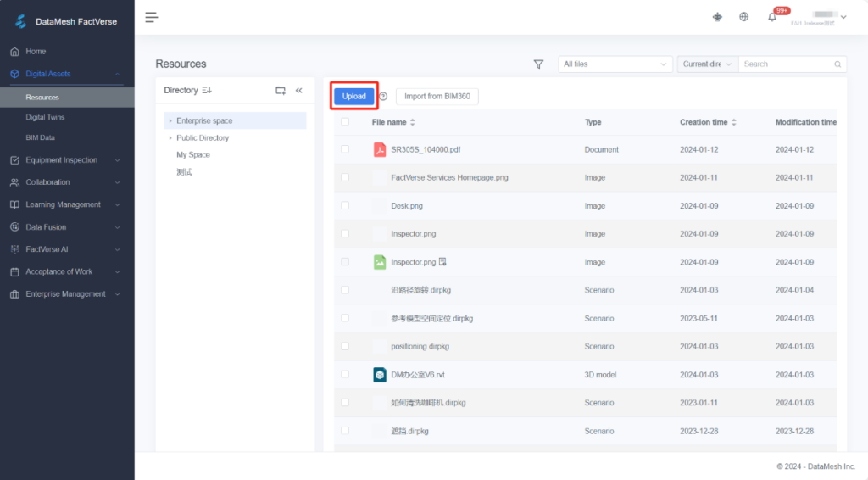Open the language globe icon
This screenshot has height=480, width=868.
point(744,17)
